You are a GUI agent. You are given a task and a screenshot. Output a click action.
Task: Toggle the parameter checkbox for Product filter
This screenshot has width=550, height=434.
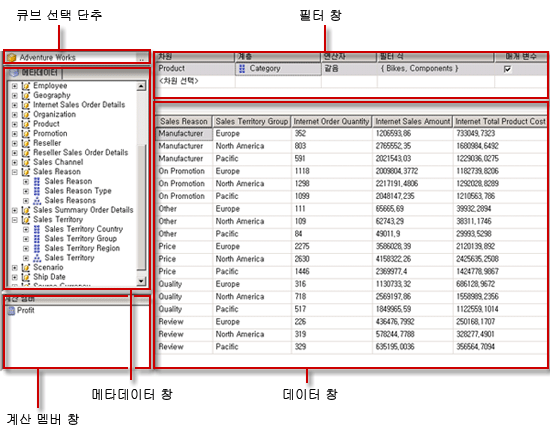coord(507,69)
